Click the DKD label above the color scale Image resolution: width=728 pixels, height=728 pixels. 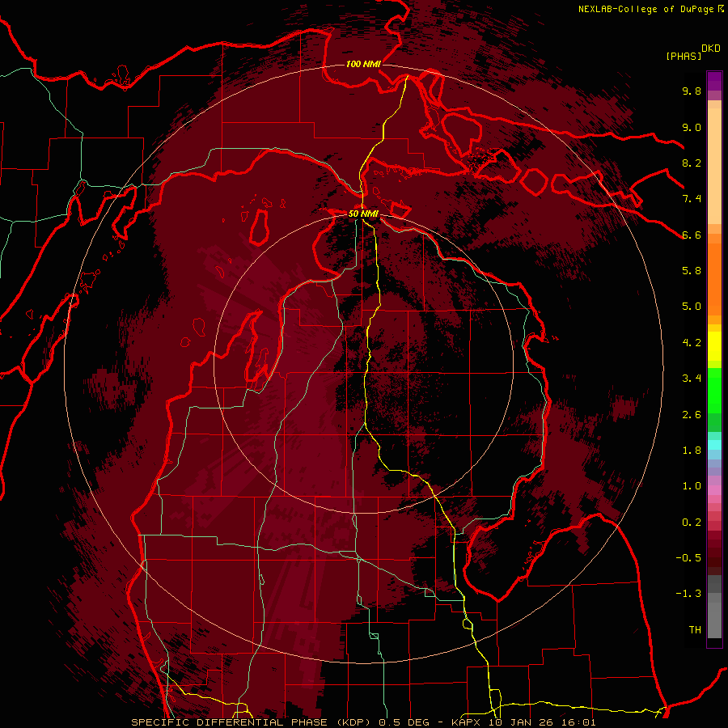[x=710, y=49]
